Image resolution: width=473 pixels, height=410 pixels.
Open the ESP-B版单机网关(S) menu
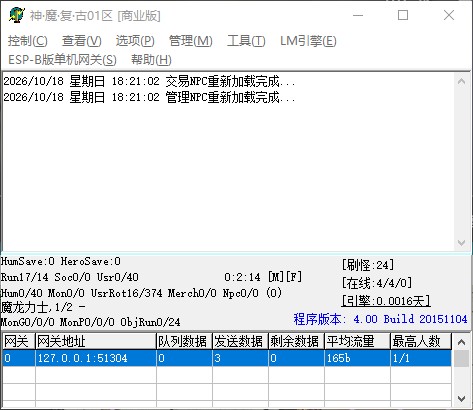[x=62, y=60]
